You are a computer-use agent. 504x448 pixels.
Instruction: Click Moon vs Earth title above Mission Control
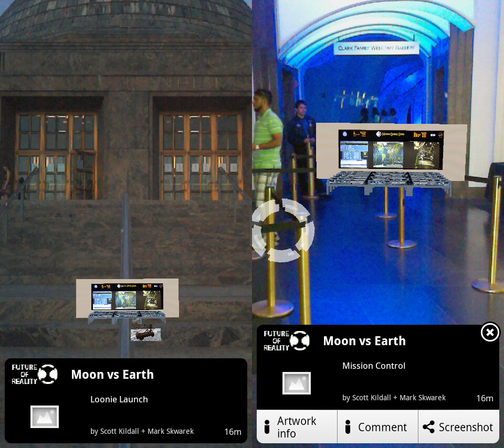click(364, 341)
